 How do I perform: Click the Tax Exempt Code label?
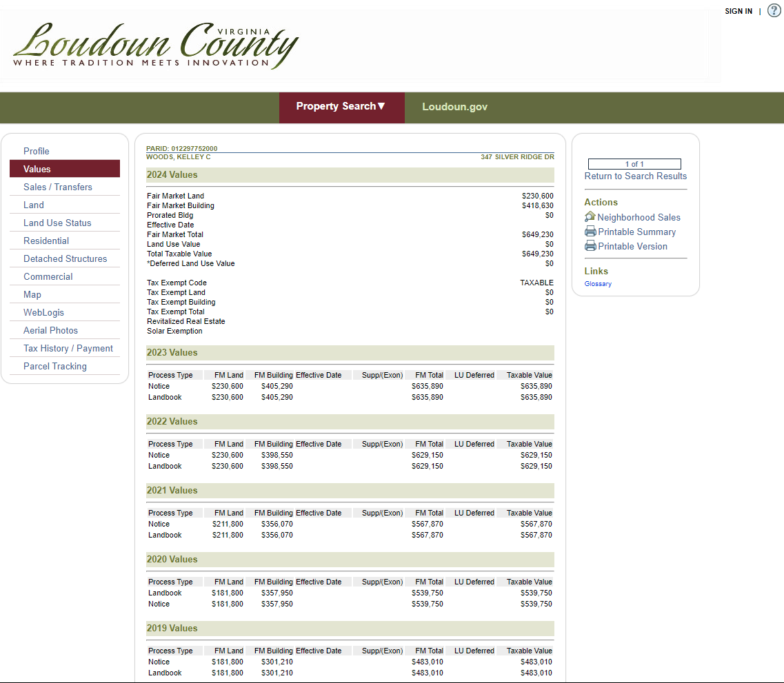click(177, 283)
